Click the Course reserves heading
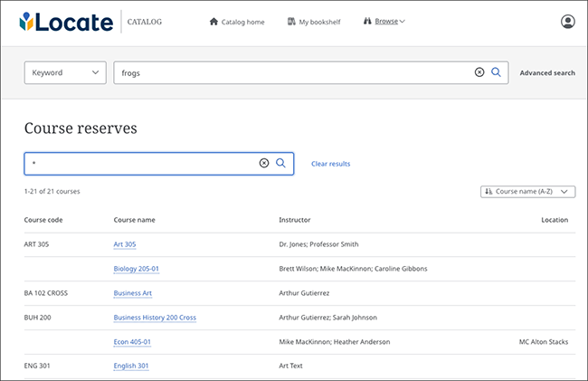The width and height of the screenshot is (588, 381). click(81, 129)
